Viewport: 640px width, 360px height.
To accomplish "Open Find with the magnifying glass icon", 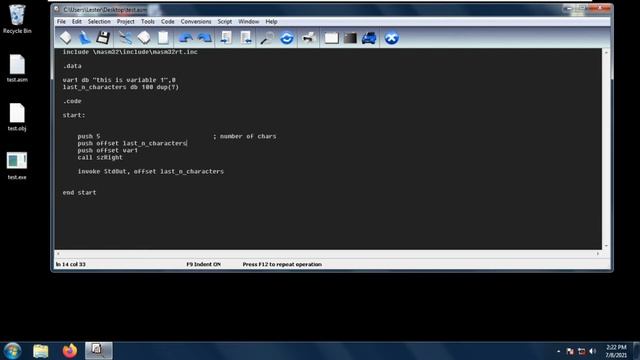I will (267, 38).
